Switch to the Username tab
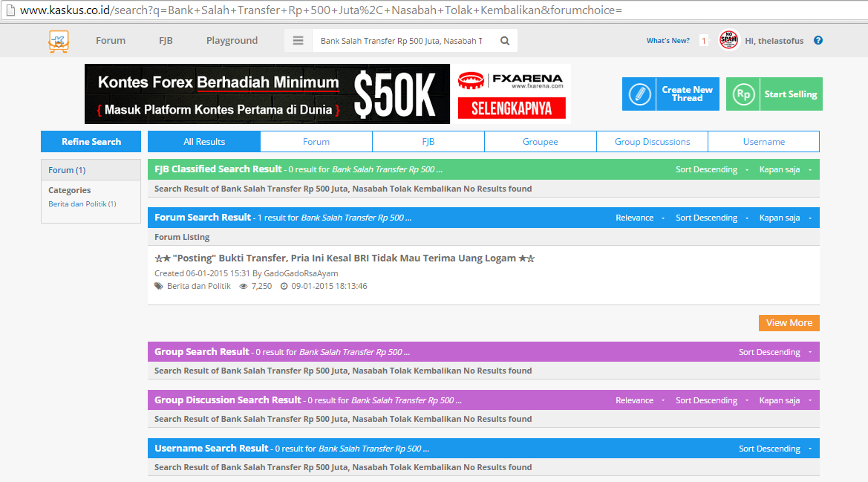The image size is (868, 482). tap(764, 142)
